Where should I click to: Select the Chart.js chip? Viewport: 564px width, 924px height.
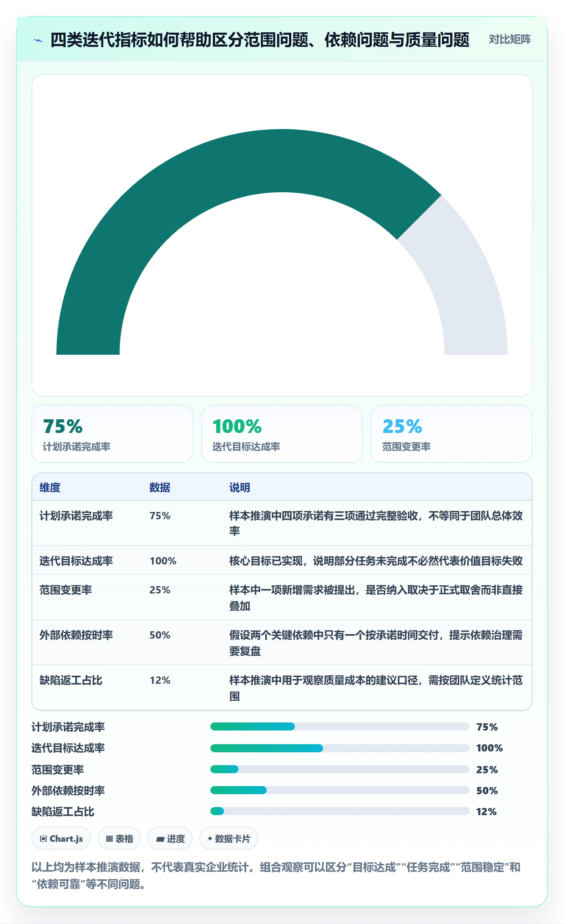point(61,839)
